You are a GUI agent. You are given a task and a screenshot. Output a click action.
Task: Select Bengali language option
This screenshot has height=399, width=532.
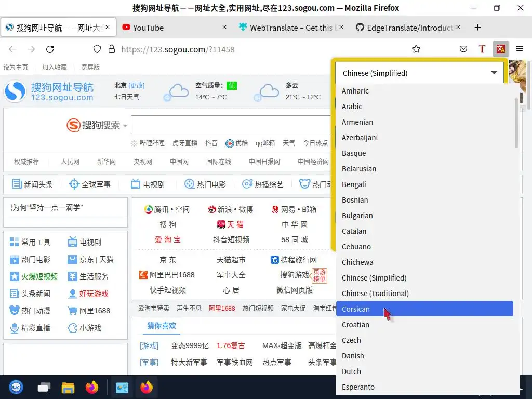click(424, 184)
